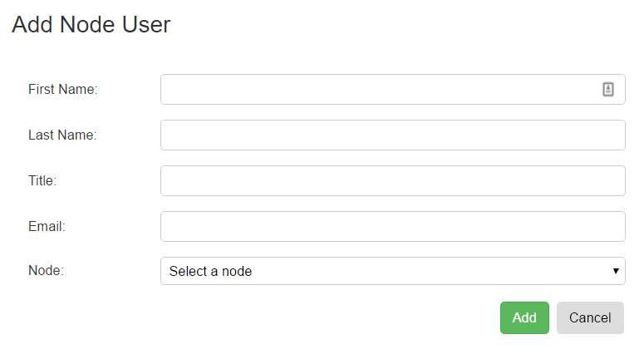Focus the First Name text field
Screen dimensions: 644x354
point(393,89)
